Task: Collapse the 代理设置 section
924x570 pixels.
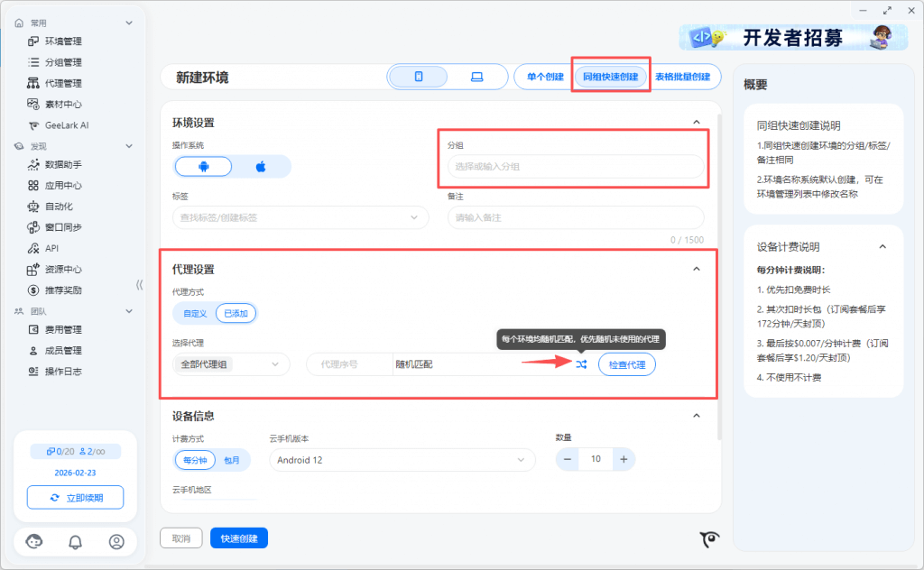Action: (696, 269)
